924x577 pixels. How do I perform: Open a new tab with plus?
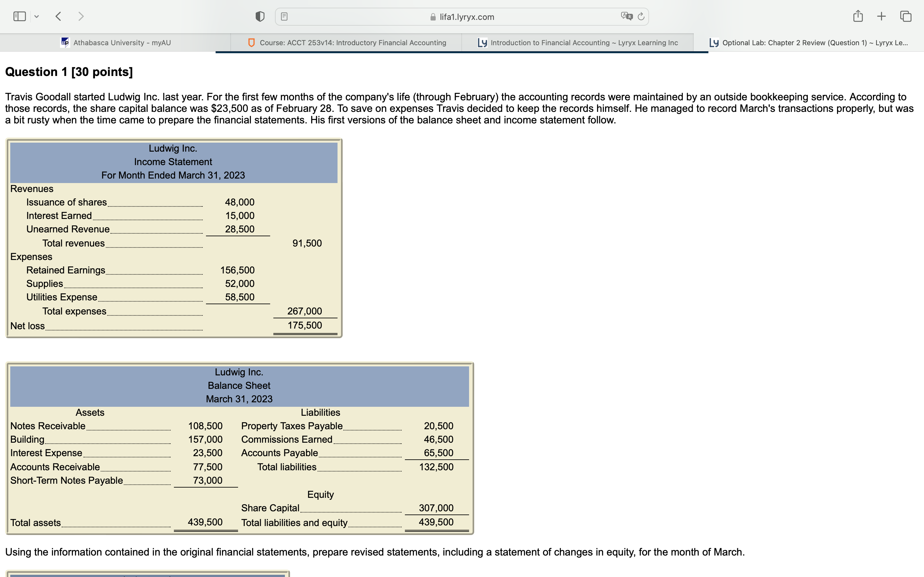881,16
